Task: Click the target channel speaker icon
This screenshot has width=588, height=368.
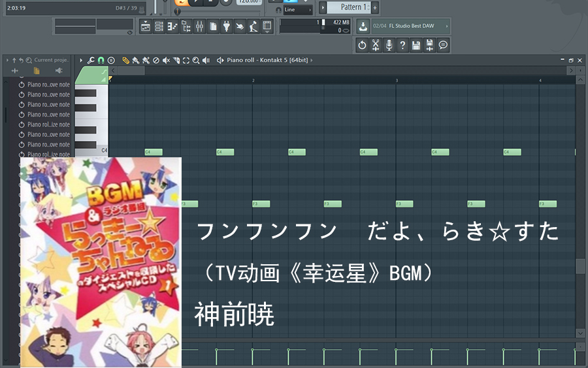Action: pos(220,60)
